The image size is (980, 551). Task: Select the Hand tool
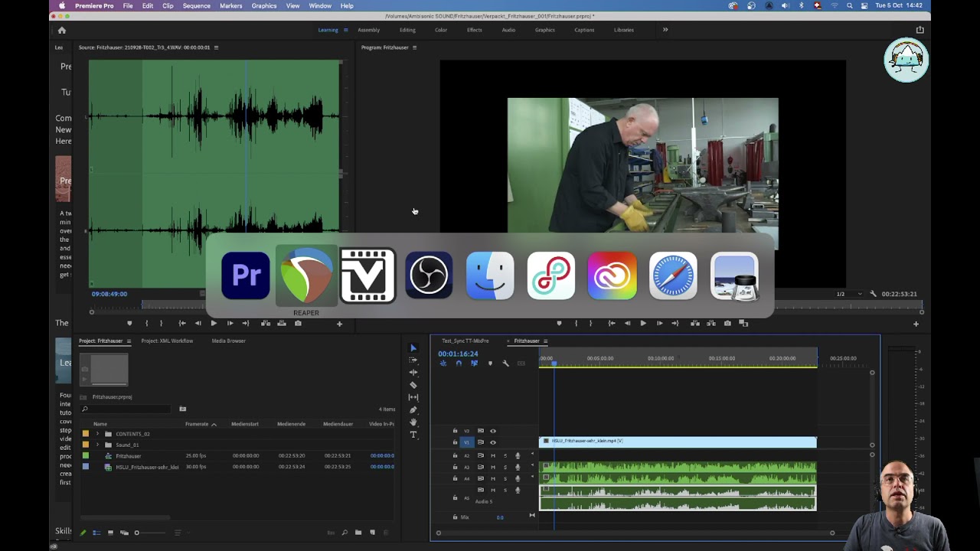pyautogui.click(x=413, y=422)
